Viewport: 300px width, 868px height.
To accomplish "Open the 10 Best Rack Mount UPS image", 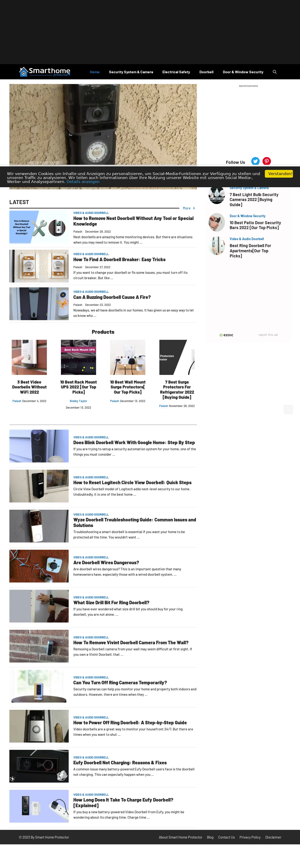I will pos(78,357).
